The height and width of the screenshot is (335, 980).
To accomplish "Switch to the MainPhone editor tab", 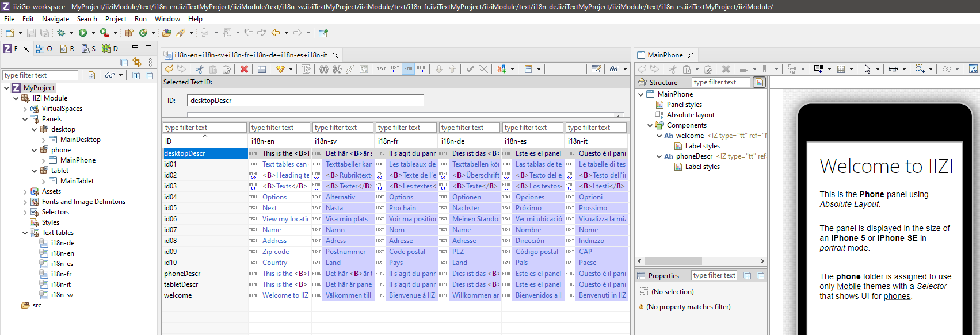I will [665, 55].
